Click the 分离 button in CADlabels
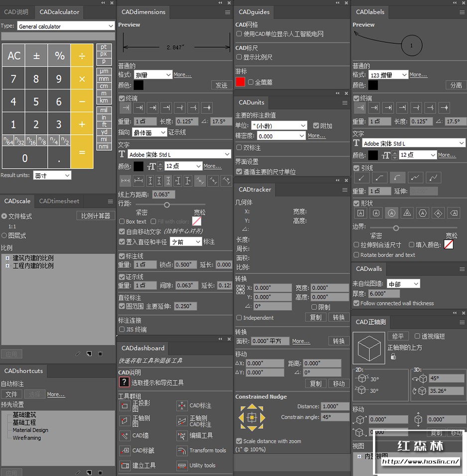This screenshot has width=467, height=476. (x=456, y=86)
